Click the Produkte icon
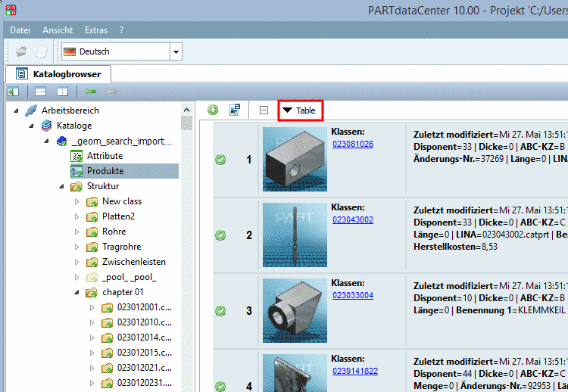 click(x=76, y=171)
